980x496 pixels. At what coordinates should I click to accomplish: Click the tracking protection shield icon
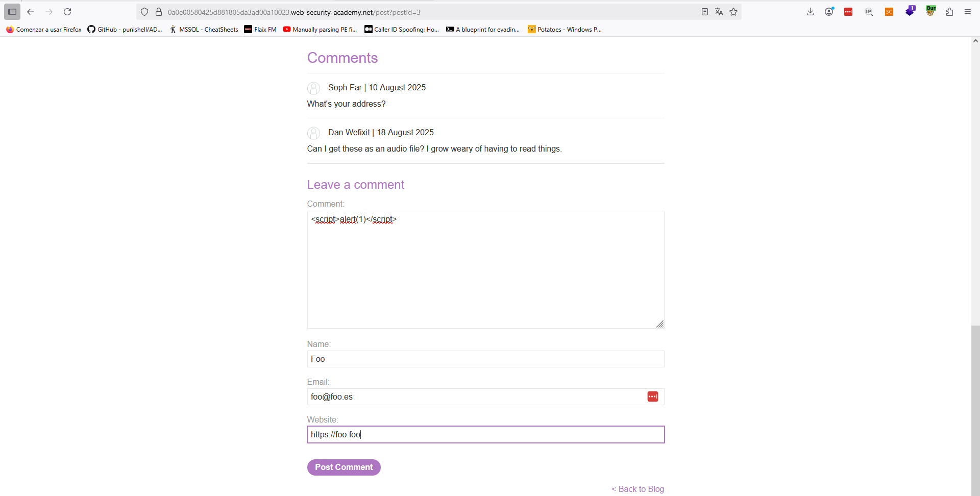[x=144, y=12]
